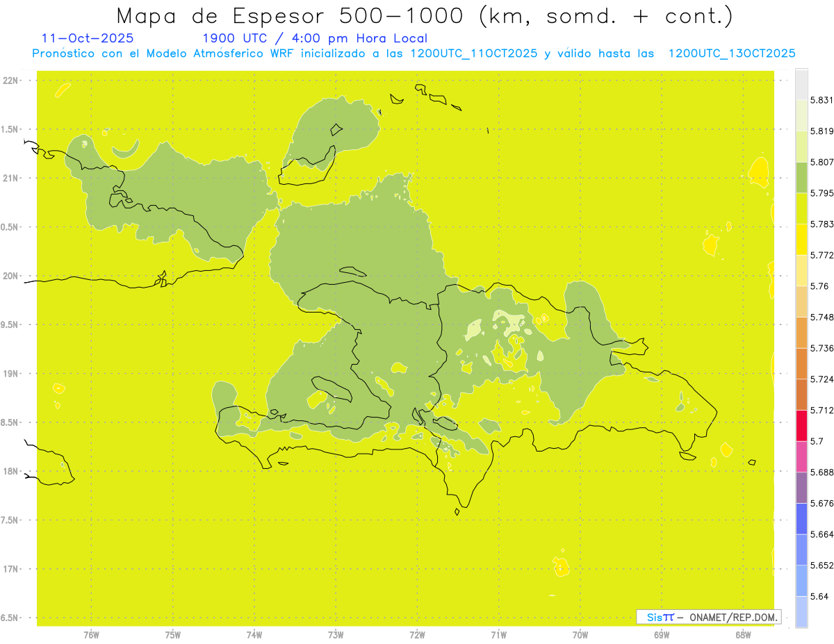Select the blue swatch between 5.676 and 5.664

[801, 518]
